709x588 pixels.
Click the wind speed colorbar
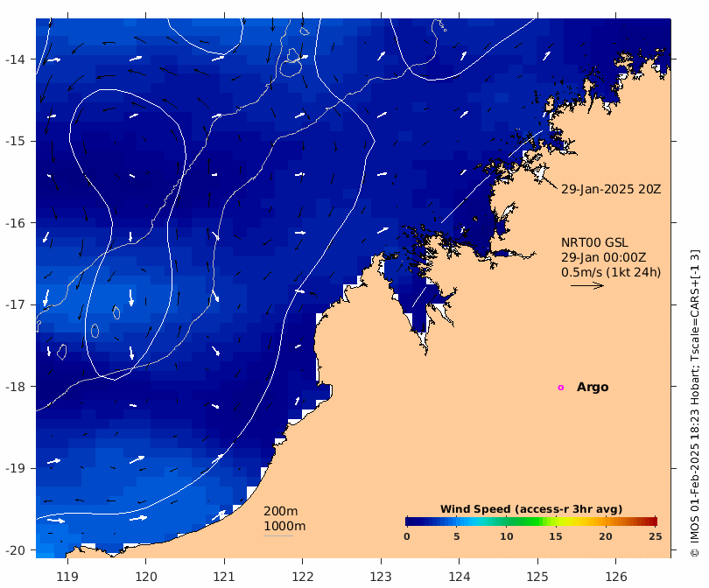531,521
